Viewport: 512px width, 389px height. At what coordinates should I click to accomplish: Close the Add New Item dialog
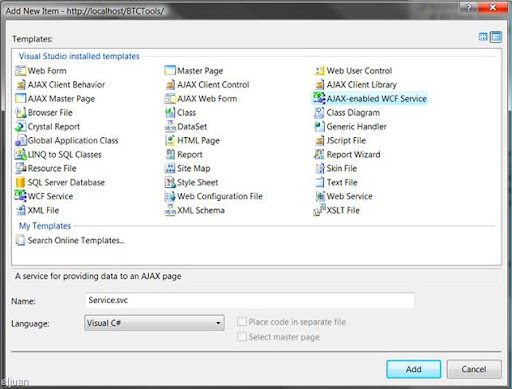(x=493, y=7)
